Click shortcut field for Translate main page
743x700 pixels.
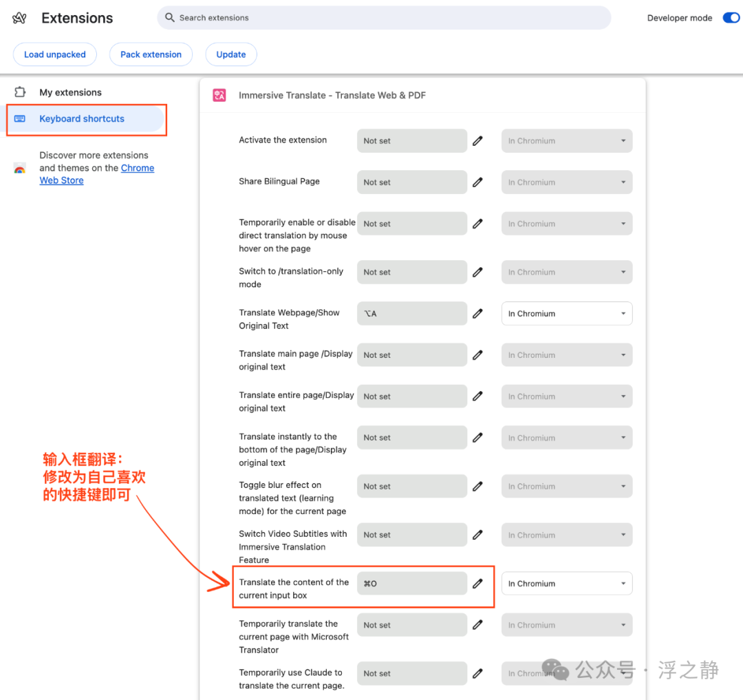[x=412, y=355]
